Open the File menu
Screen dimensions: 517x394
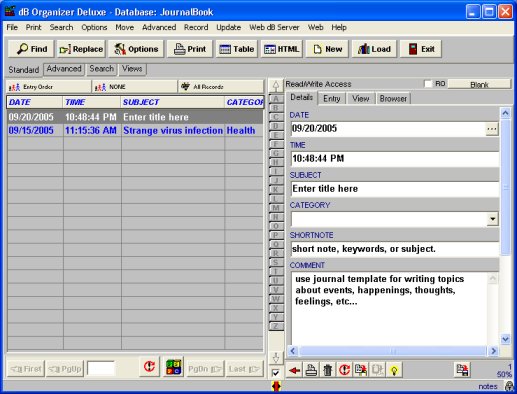pos(12,27)
